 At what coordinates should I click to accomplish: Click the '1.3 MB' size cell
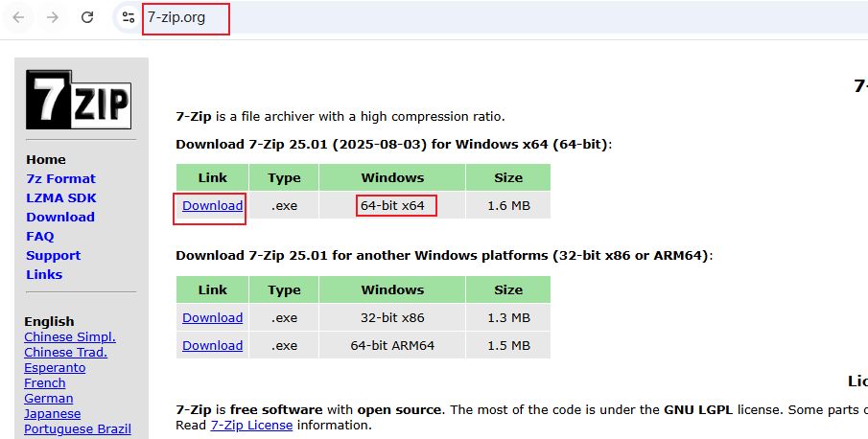pyautogui.click(x=508, y=318)
